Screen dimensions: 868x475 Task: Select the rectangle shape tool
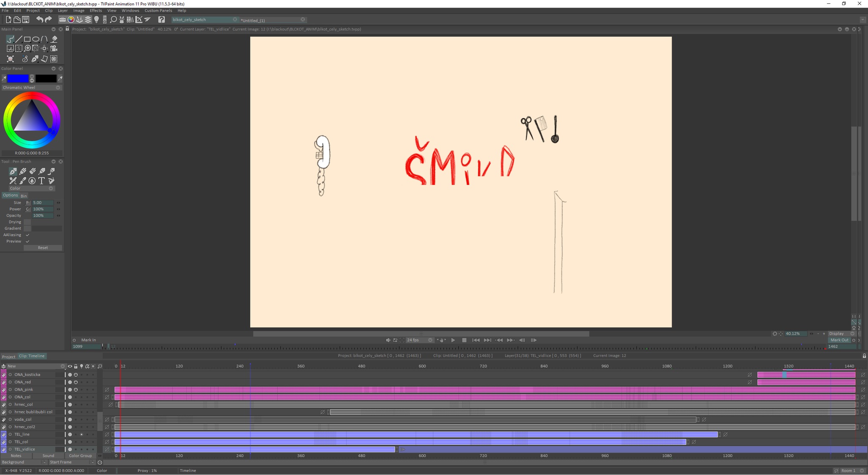[27, 39]
